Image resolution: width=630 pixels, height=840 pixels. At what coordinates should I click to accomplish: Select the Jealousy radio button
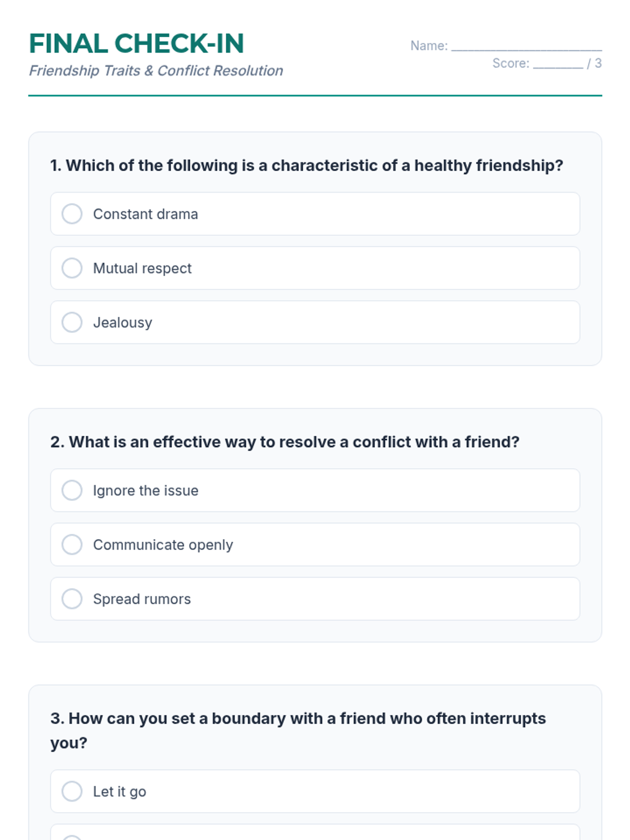point(72,322)
